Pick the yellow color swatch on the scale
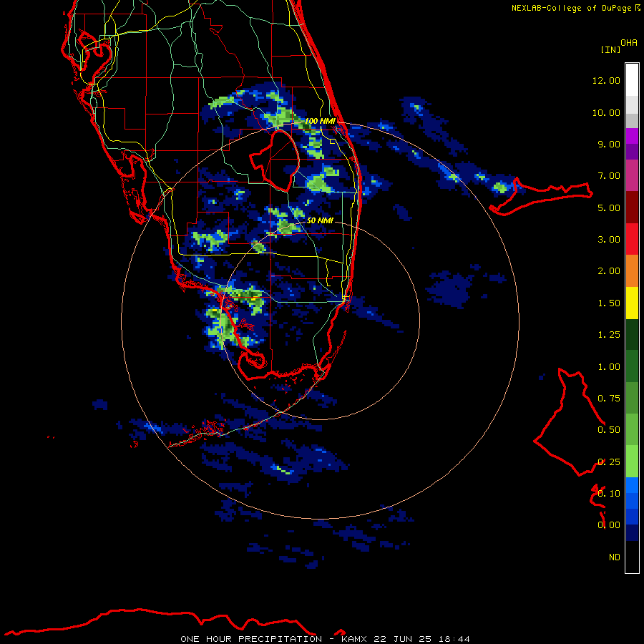The image size is (644, 644). pos(632,303)
